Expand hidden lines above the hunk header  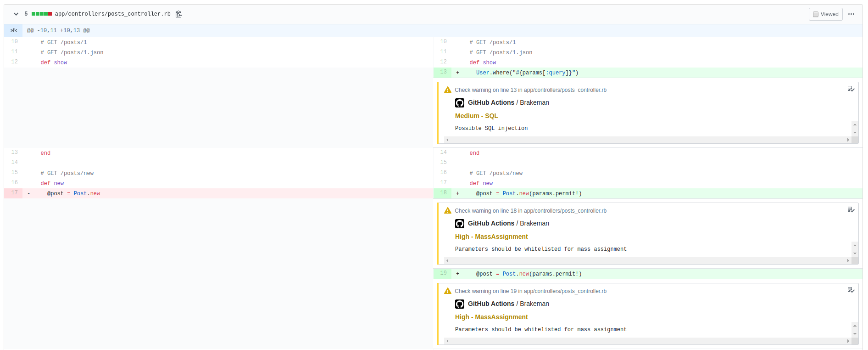(14, 30)
